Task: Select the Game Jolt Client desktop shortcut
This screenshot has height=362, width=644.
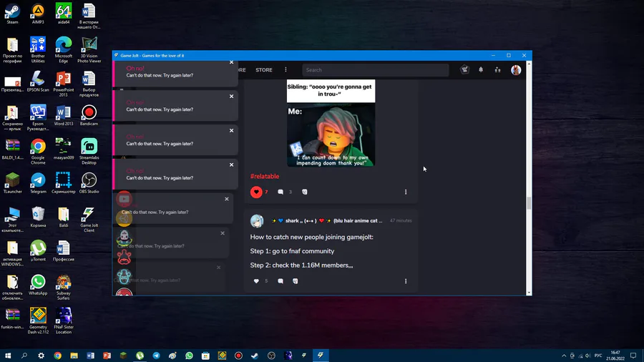Action: tap(89, 220)
